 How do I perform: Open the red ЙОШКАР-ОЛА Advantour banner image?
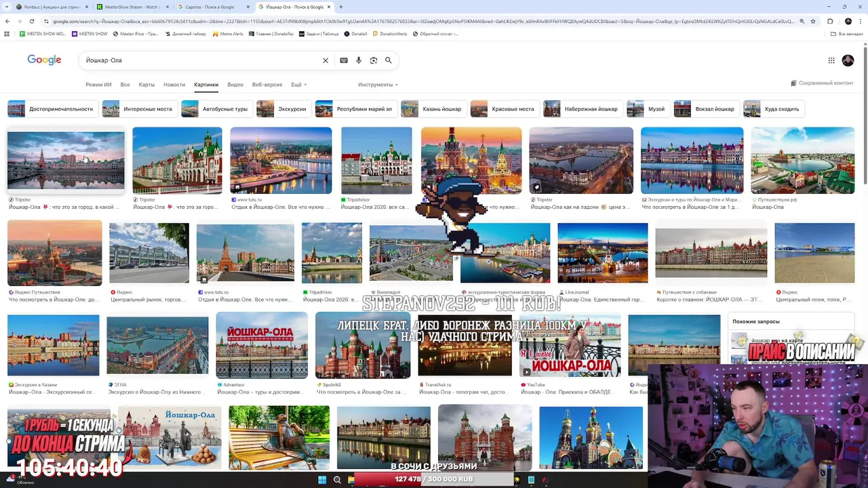[262, 345]
